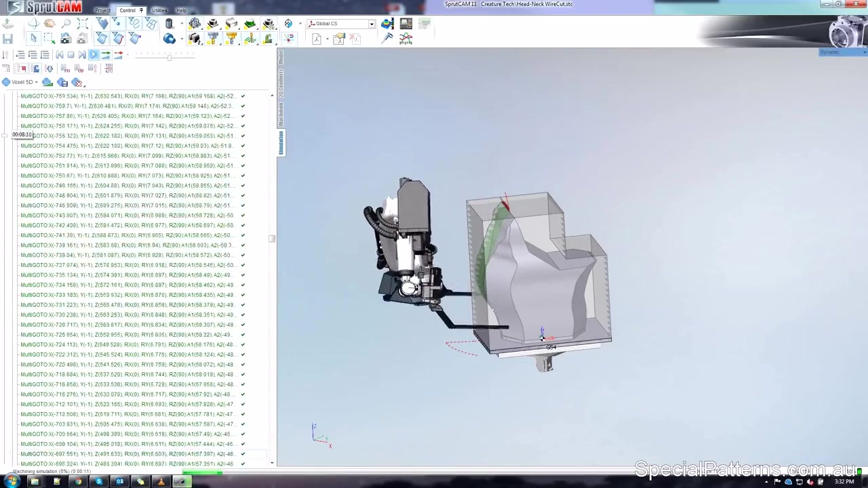Open the Model side panel tab
The width and height of the screenshot is (868, 488).
click(281, 58)
